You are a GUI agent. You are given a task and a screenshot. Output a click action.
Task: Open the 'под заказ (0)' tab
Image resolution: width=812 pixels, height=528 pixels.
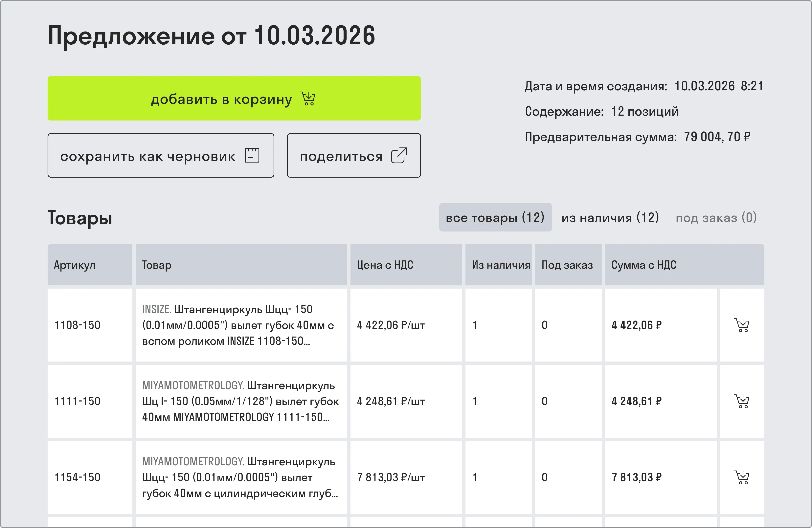coord(716,217)
